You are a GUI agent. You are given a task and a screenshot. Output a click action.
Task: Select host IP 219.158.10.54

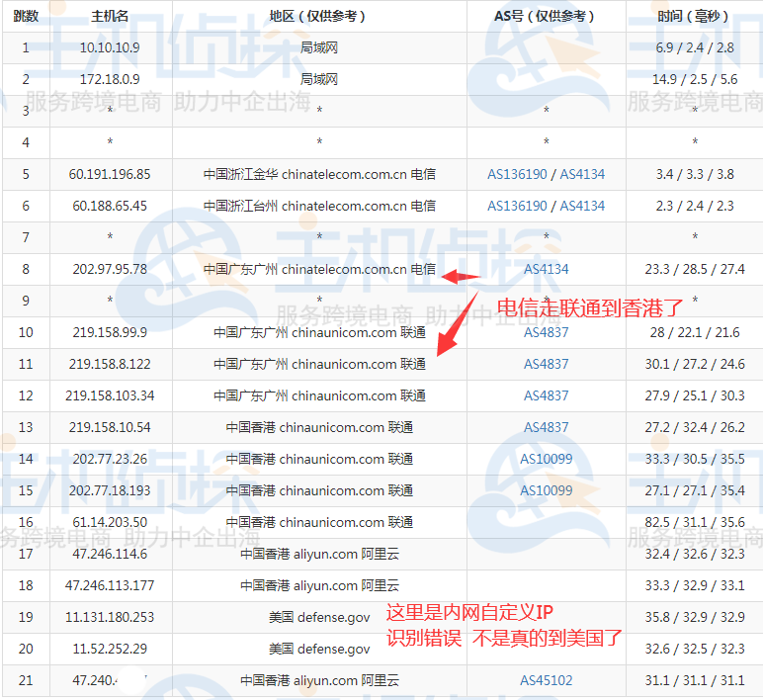110,427
